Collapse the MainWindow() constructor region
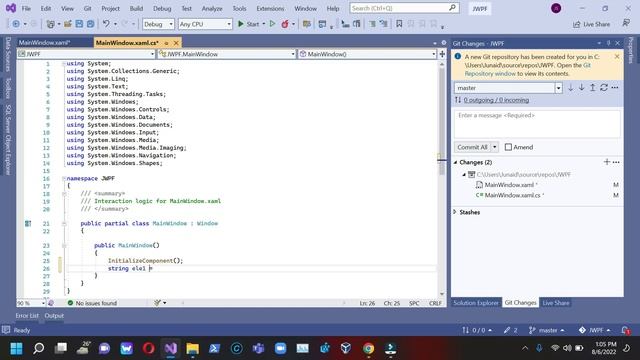Screen dimensions: 640x360 coord(64,245)
